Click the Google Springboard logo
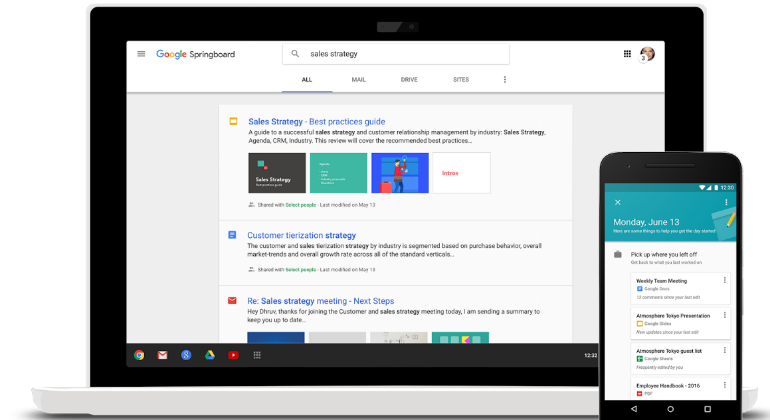 [195, 55]
